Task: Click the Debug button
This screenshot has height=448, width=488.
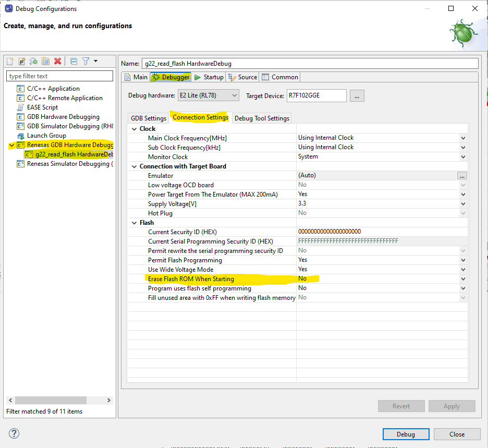Action: pos(406,434)
